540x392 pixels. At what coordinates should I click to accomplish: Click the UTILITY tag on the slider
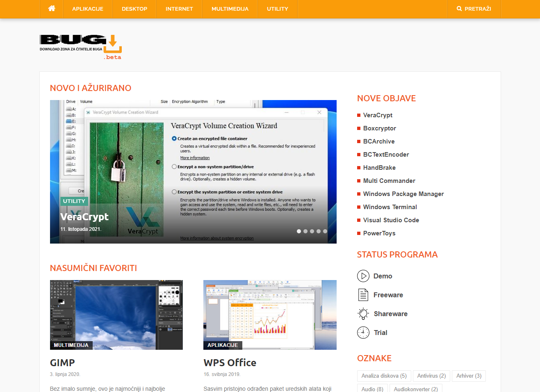(74, 201)
